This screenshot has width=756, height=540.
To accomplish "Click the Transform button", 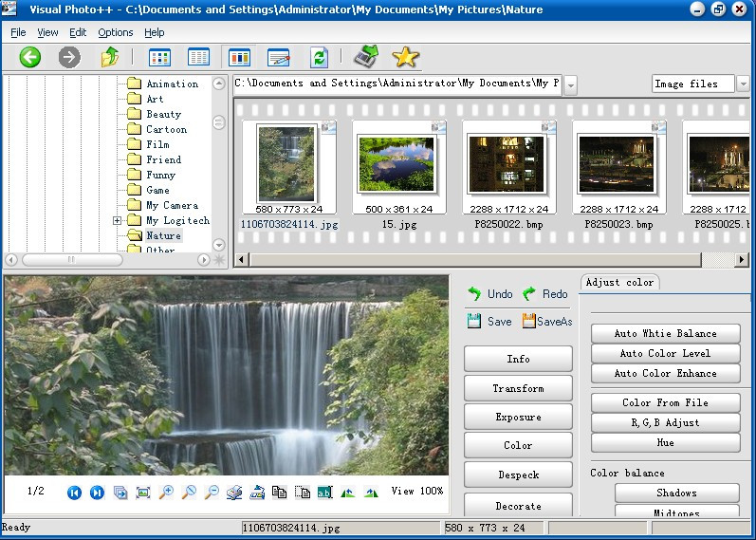I will coord(518,388).
